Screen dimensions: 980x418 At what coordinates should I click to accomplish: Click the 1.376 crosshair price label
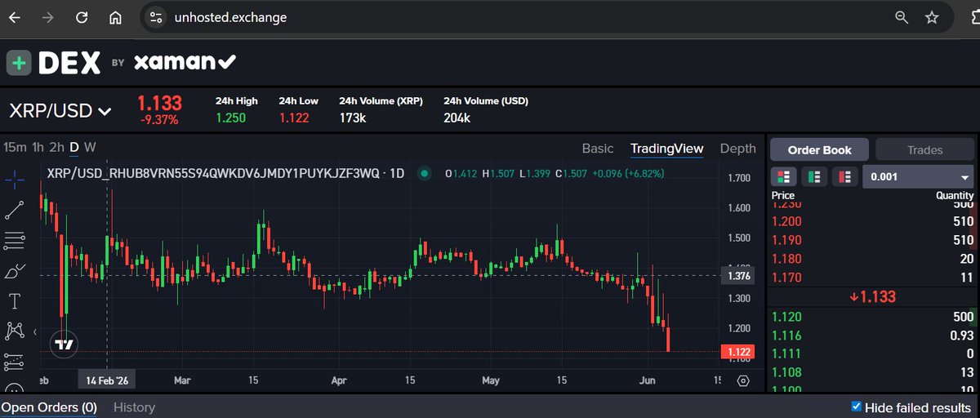click(737, 277)
